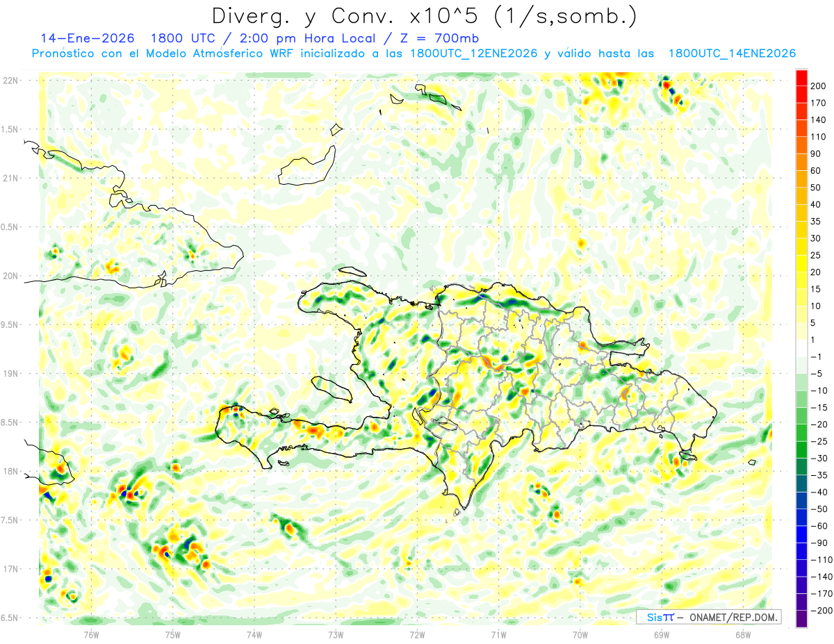
Task: Click the '18N' latitude label
Action: [x=10, y=471]
